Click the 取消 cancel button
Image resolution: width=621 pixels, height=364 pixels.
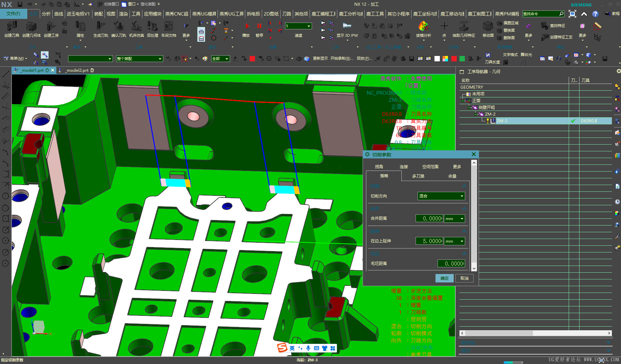coord(464,278)
